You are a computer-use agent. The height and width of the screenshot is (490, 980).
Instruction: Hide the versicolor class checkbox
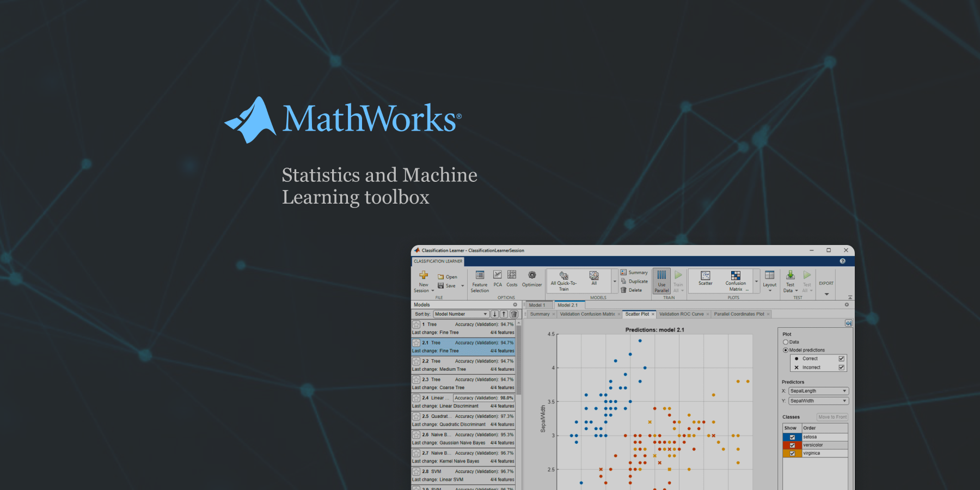pos(792,445)
